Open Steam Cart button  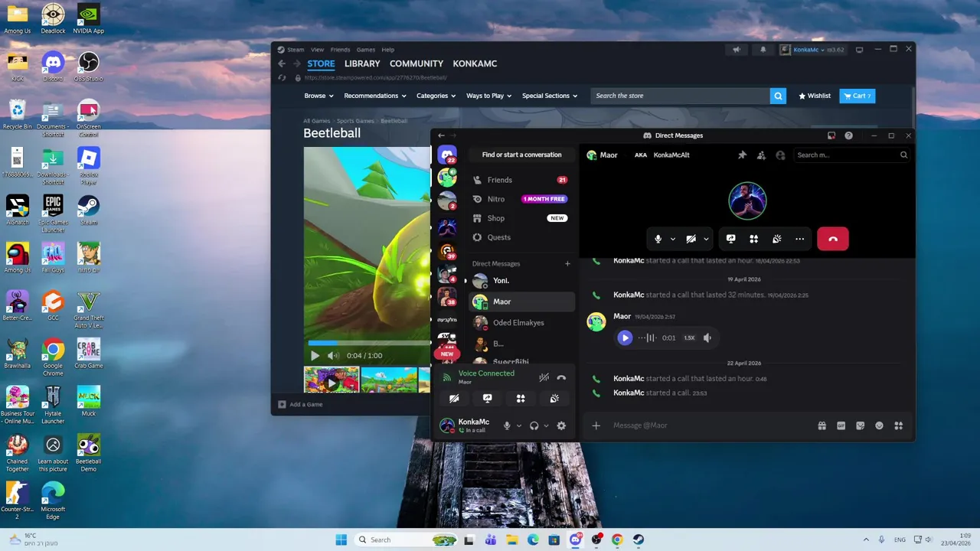click(857, 96)
